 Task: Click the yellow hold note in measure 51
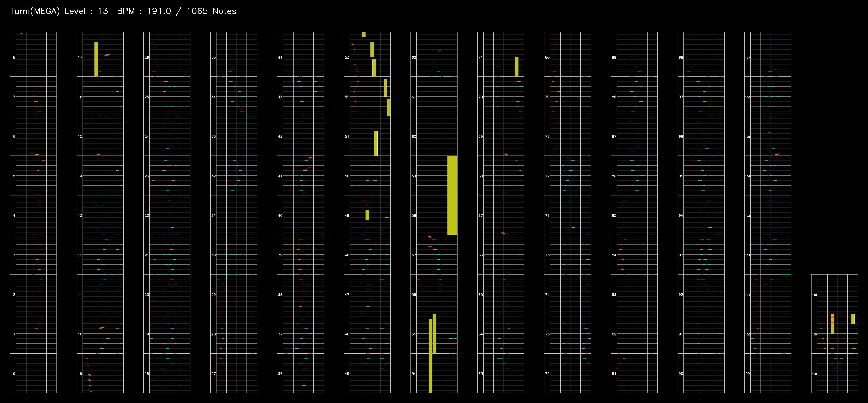tap(376, 143)
